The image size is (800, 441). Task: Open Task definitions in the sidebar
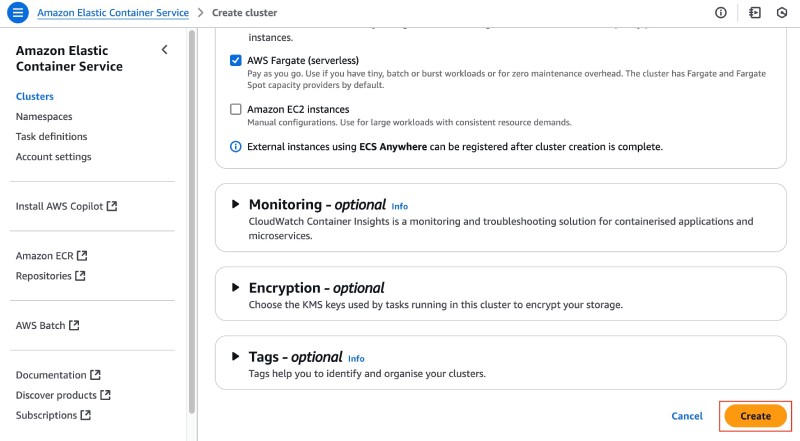click(x=52, y=136)
